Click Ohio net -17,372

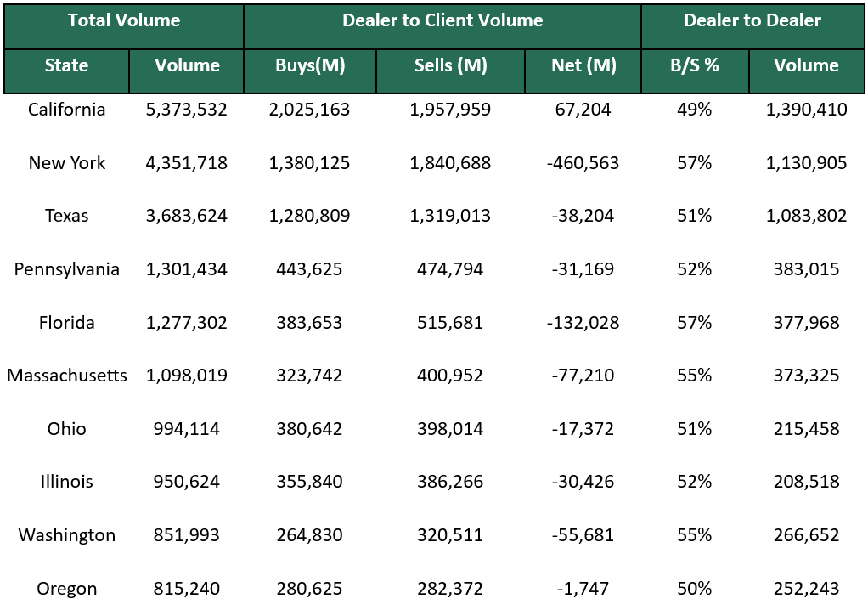[x=583, y=428]
